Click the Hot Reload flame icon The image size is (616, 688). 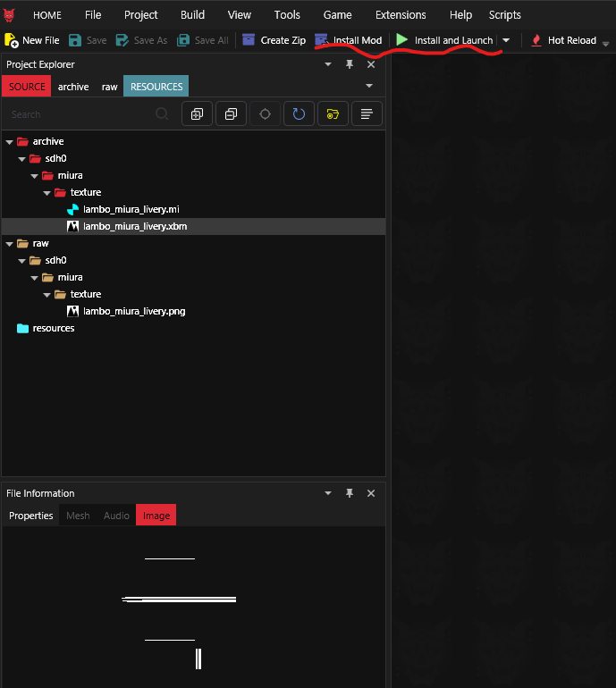(536, 40)
